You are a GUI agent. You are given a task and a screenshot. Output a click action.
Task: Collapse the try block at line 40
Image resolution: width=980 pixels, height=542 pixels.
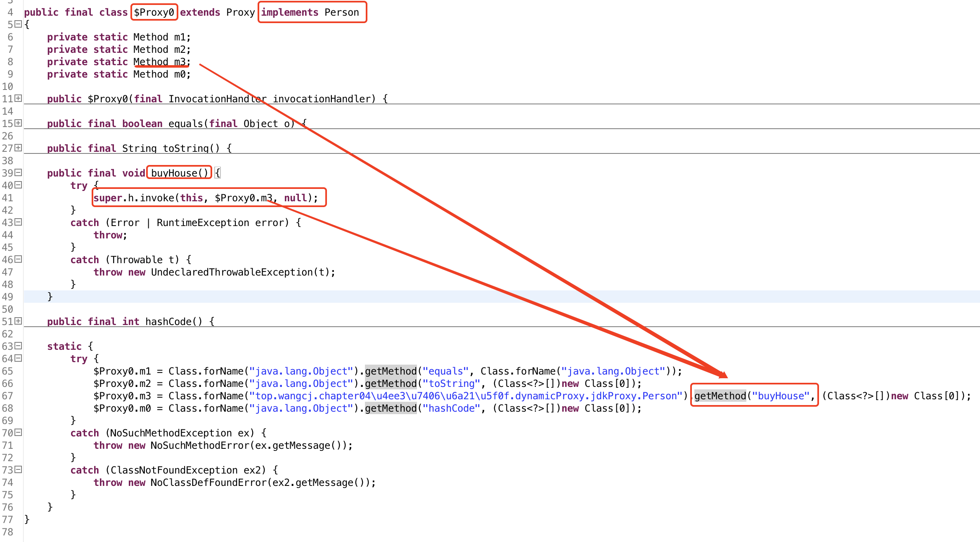tap(18, 185)
